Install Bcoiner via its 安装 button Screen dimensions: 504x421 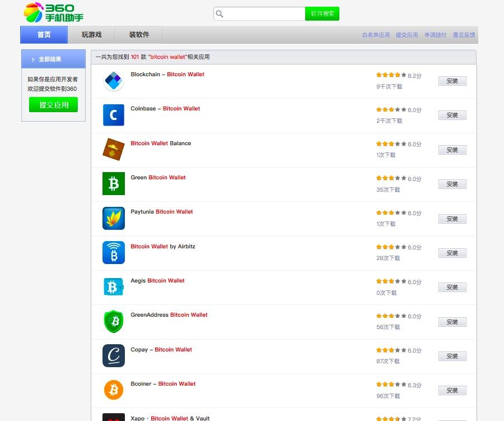point(452,390)
